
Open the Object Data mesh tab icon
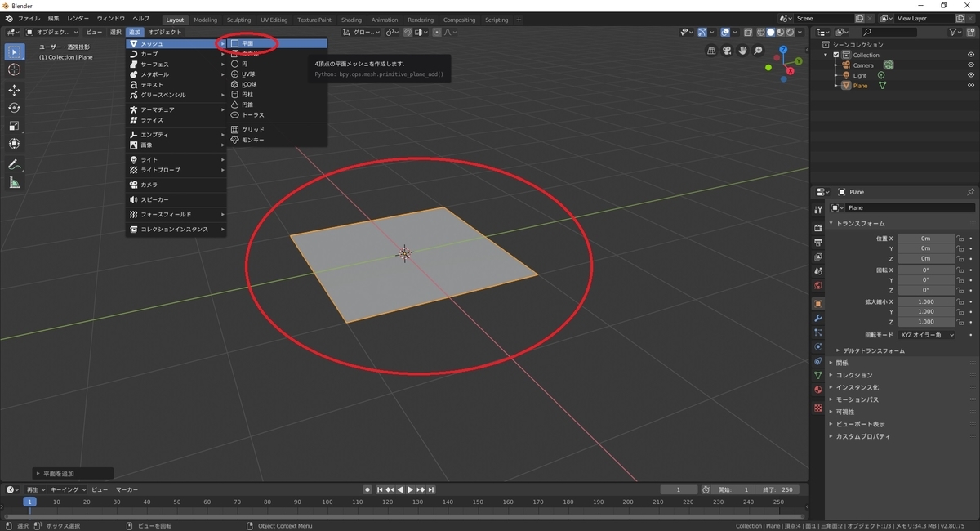coord(818,375)
